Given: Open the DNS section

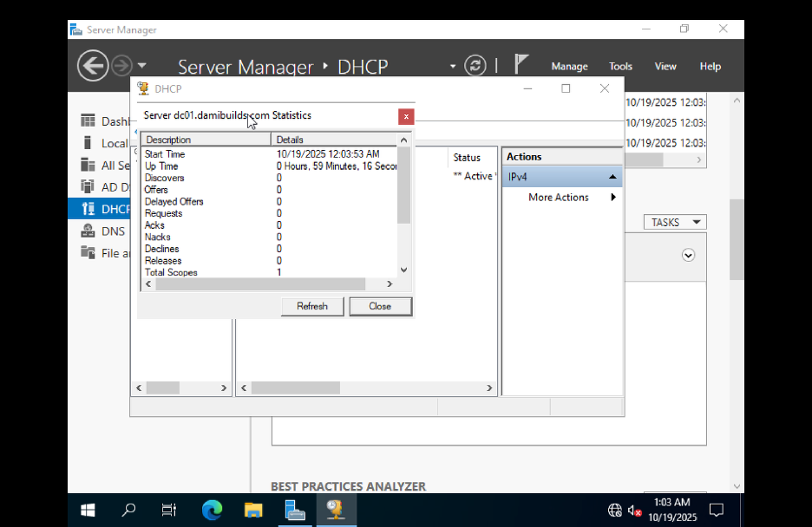Looking at the screenshot, I should [x=112, y=231].
